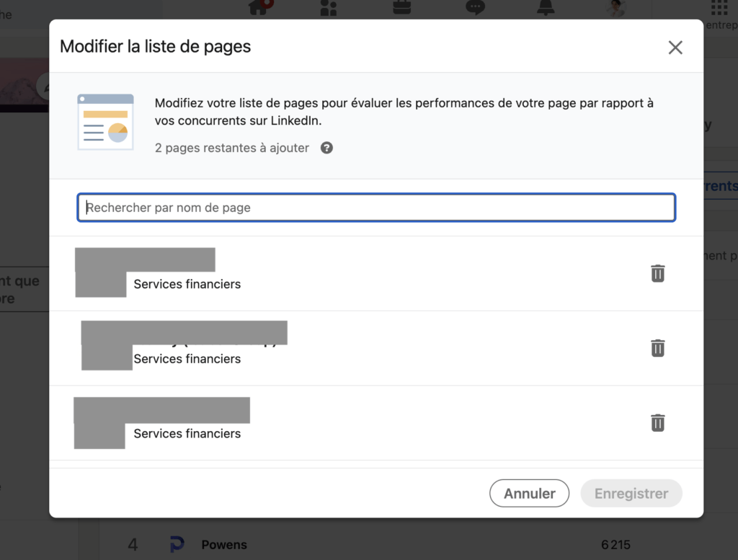This screenshot has width=738, height=560.
Task: Trash the third Services financiers page
Action: pyautogui.click(x=657, y=422)
